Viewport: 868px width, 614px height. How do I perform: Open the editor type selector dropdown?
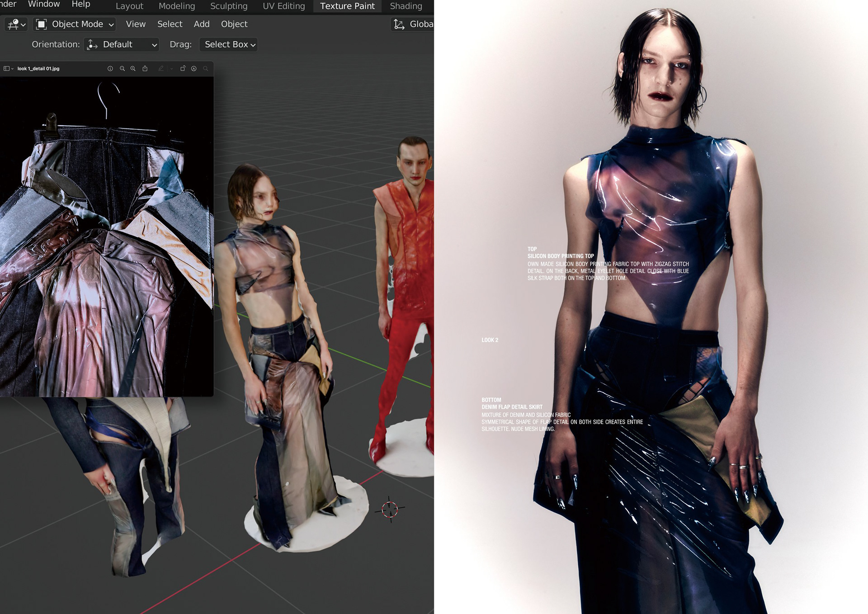[17, 24]
